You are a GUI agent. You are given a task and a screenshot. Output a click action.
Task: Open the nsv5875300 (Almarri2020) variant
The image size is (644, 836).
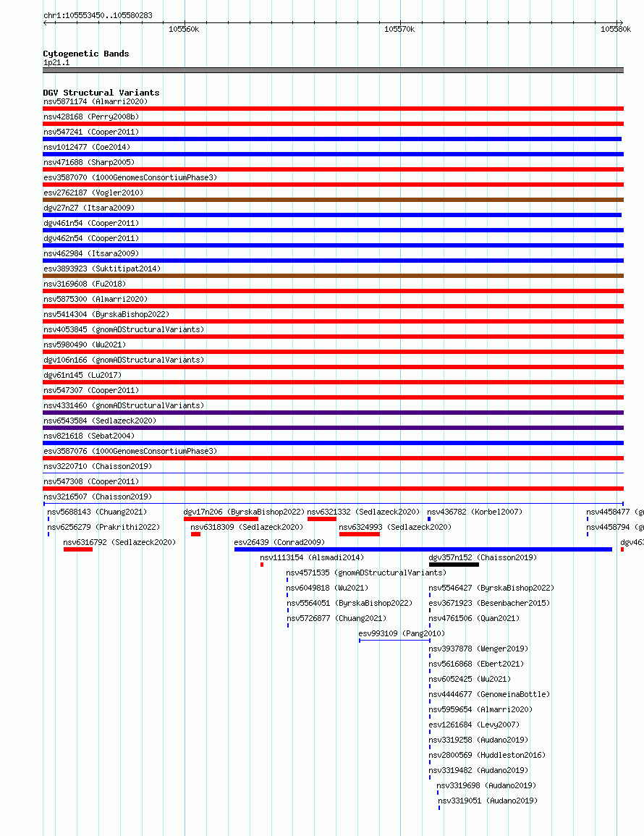[96, 299]
